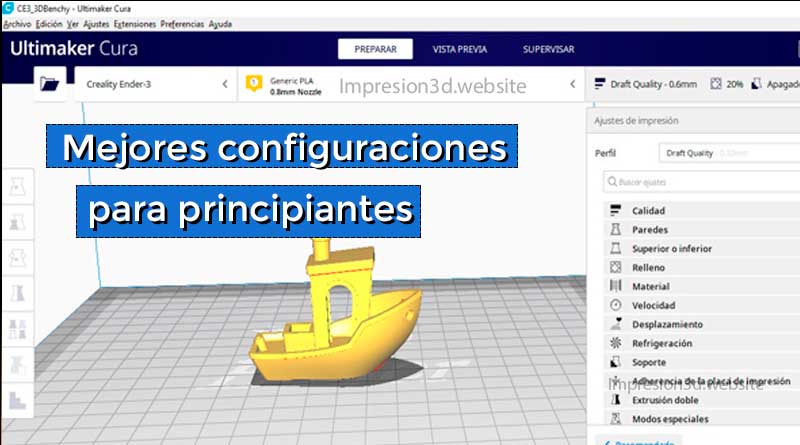
Task: Select the Support Blocker tool
Action: point(17,364)
